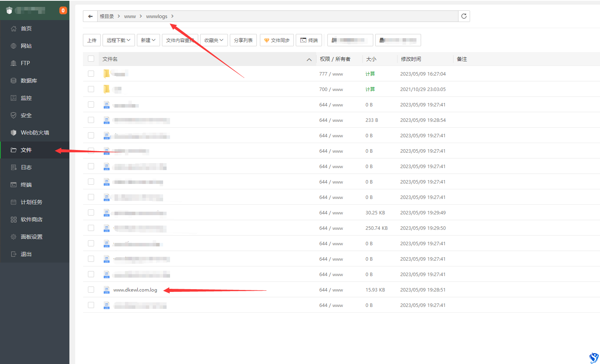Click the FTP icon in the sidebar
This screenshot has height=364, width=600.
13,63
